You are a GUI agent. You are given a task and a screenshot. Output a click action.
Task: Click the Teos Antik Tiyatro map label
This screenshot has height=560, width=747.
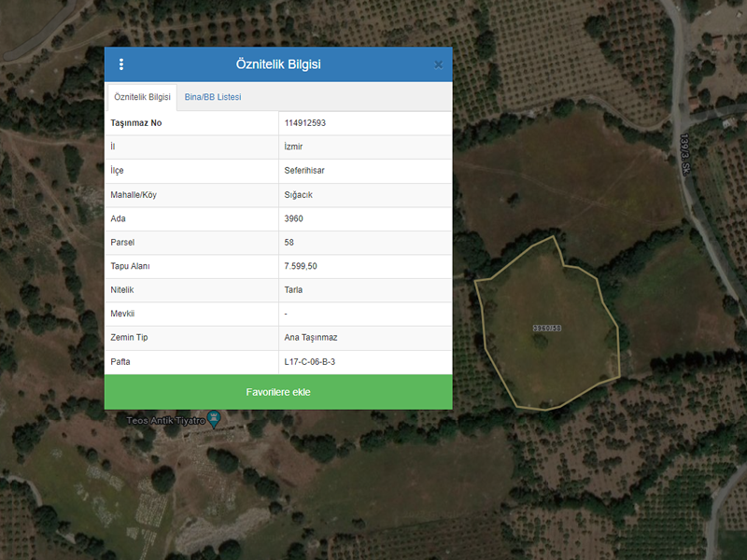[x=166, y=422]
